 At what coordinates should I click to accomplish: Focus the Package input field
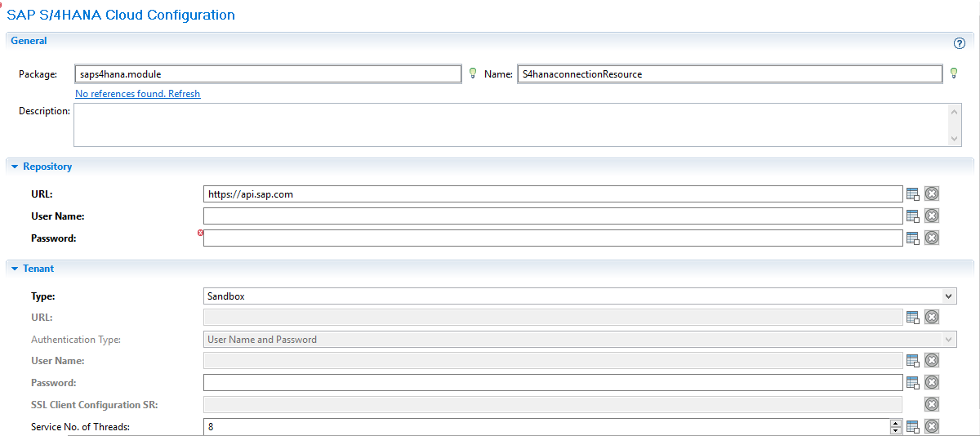tap(268, 74)
